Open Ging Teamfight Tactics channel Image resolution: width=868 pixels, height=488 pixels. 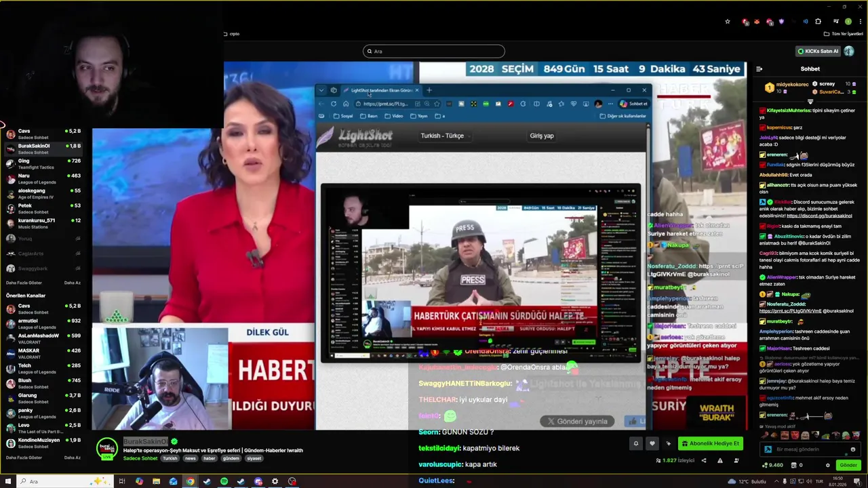43,164
